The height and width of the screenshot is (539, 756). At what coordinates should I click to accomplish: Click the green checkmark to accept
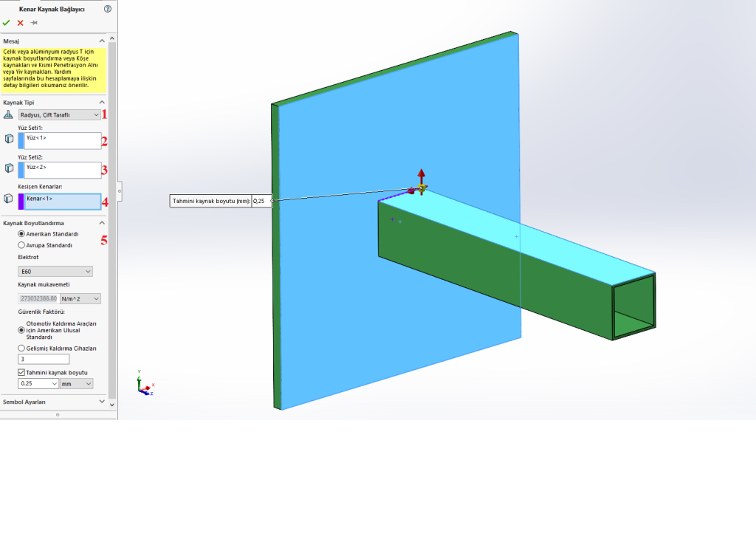pyautogui.click(x=7, y=23)
